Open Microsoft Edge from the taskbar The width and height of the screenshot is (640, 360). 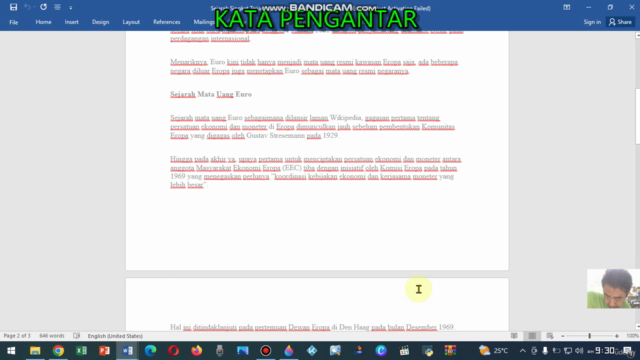pyautogui.click(x=151, y=351)
